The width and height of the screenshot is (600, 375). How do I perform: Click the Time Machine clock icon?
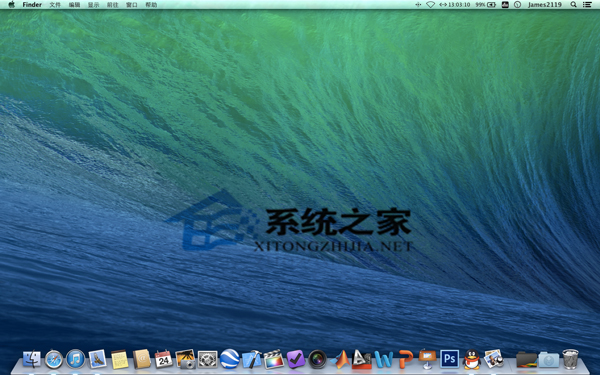pyautogui.click(x=517, y=5)
